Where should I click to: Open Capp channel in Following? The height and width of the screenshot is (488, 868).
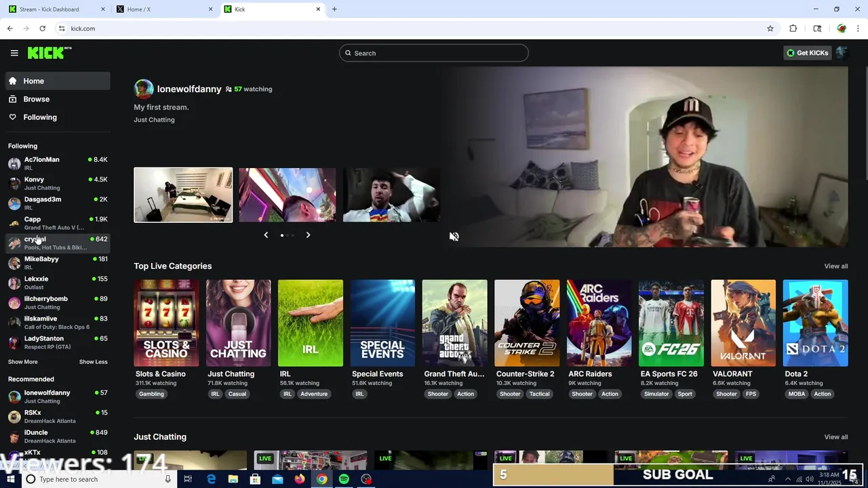coord(58,223)
